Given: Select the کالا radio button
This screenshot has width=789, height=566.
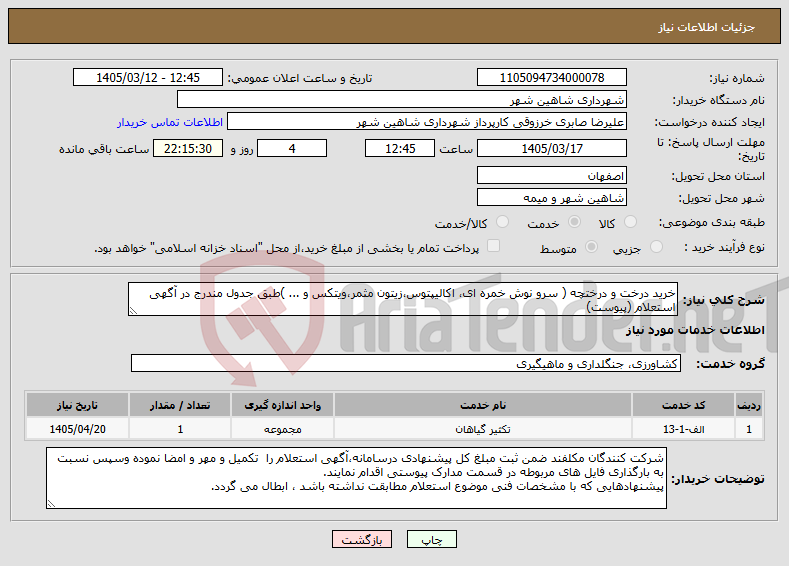Looking at the screenshot, I should tap(630, 222).
